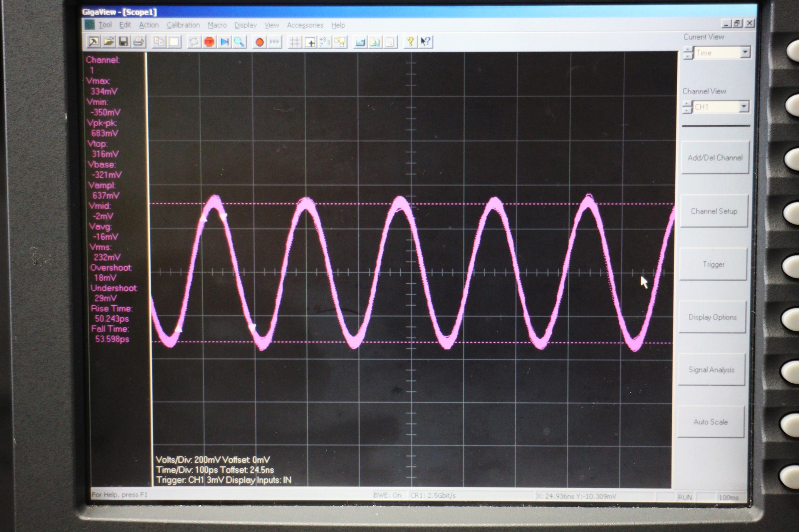Click the Current View stepper arrows
Image resolution: width=799 pixels, height=532 pixels.
coord(688,53)
